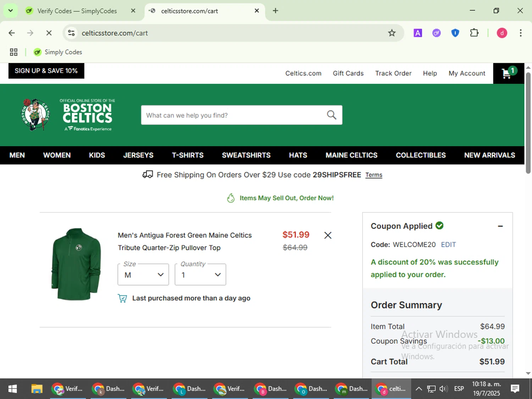This screenshot has width=532, height=399.
Task: Open the notifications action center
Action: (x=515, y=389)
